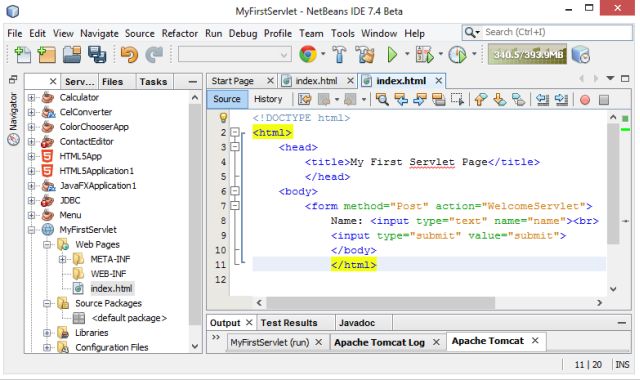Click the profiler snapshot icon beside memory bar
This screenshot has width=640, height=380.
point(580,54)
